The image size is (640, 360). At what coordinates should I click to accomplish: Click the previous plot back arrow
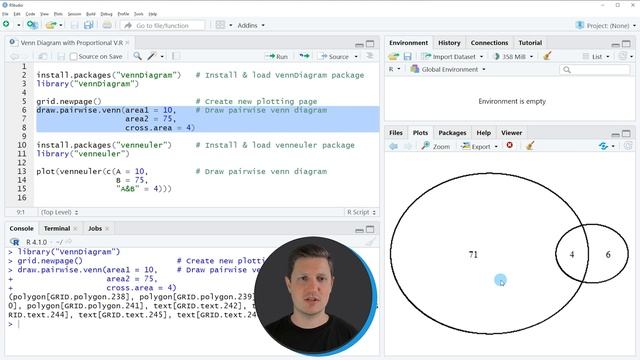tap(393, 146)
